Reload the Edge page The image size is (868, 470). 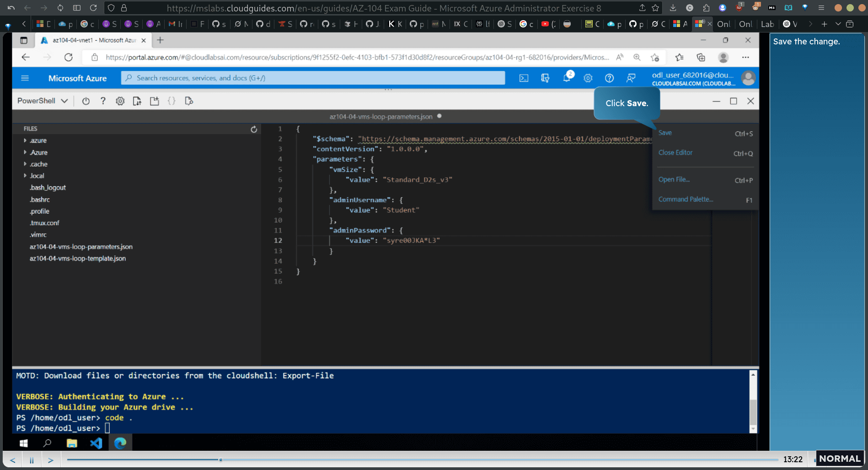point(69,57)
